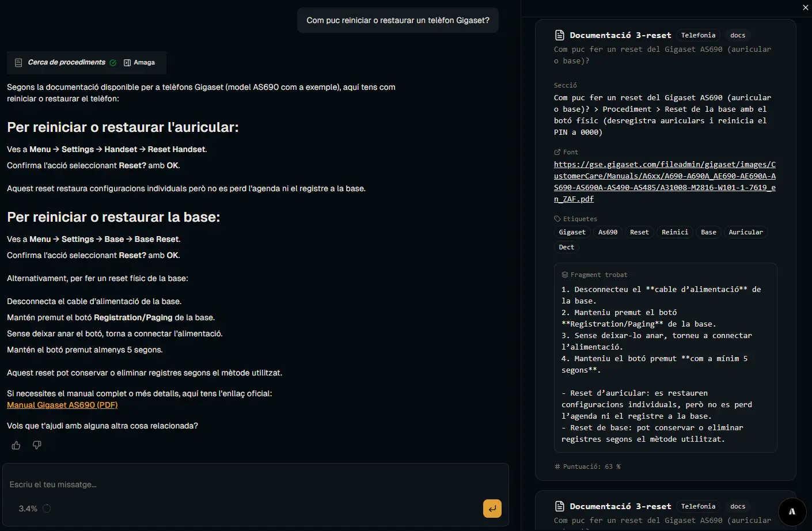Select the Telefonia tag on first result
This screenshot has height=531, width=812.
[x=698, y=36]
